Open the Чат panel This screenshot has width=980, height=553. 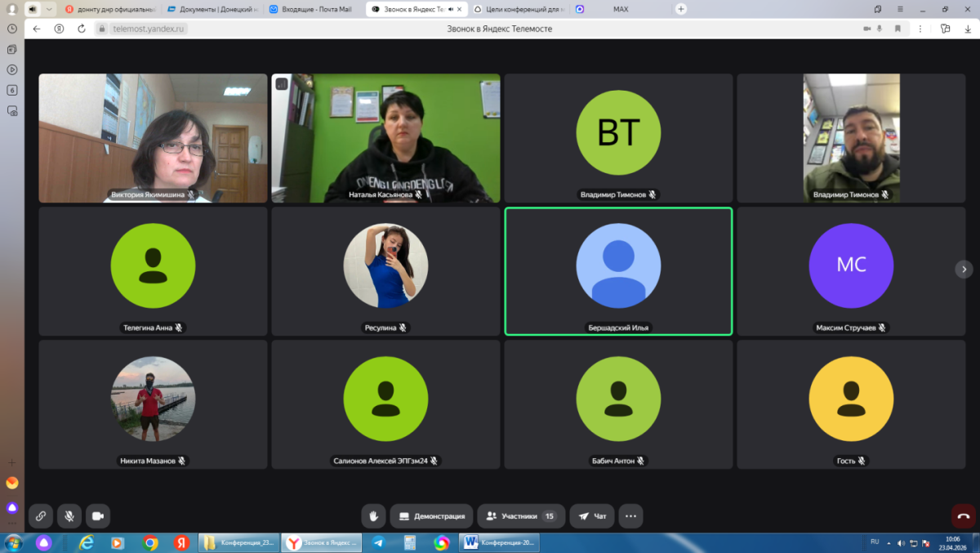592,516
